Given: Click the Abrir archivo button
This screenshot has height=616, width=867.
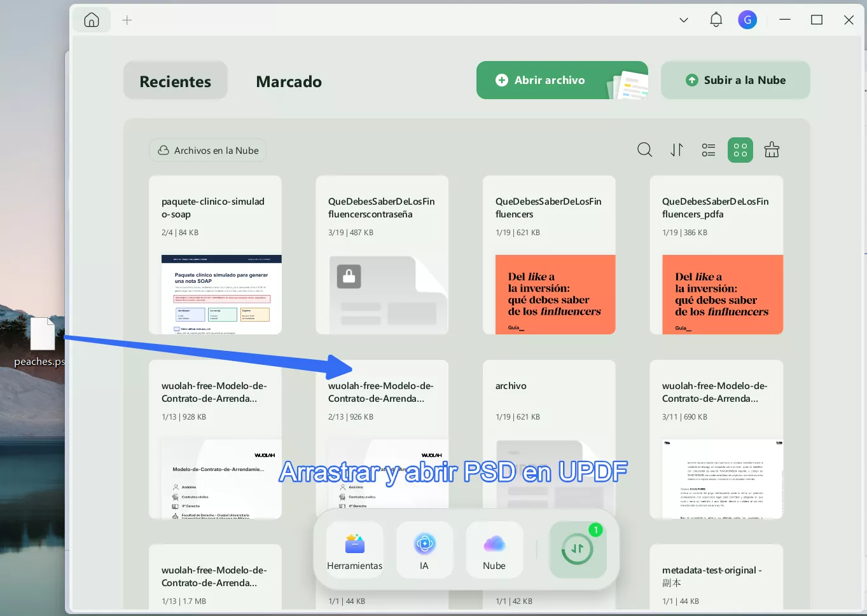Looking at the screenshot, I should pos(562,80).
